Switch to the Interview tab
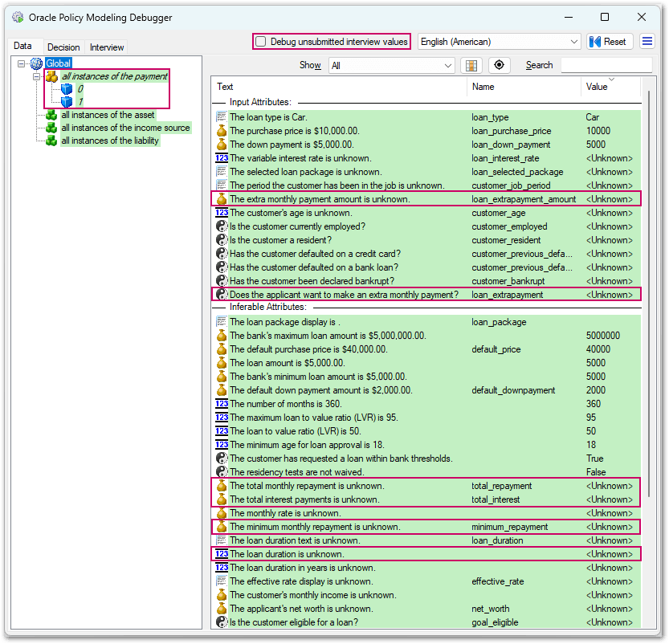The width and height of the screenshot is (669, 644). (107, 47)
